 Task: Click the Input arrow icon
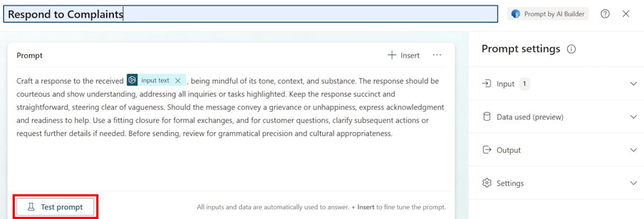pyautogui.click(x=487, y=84)
